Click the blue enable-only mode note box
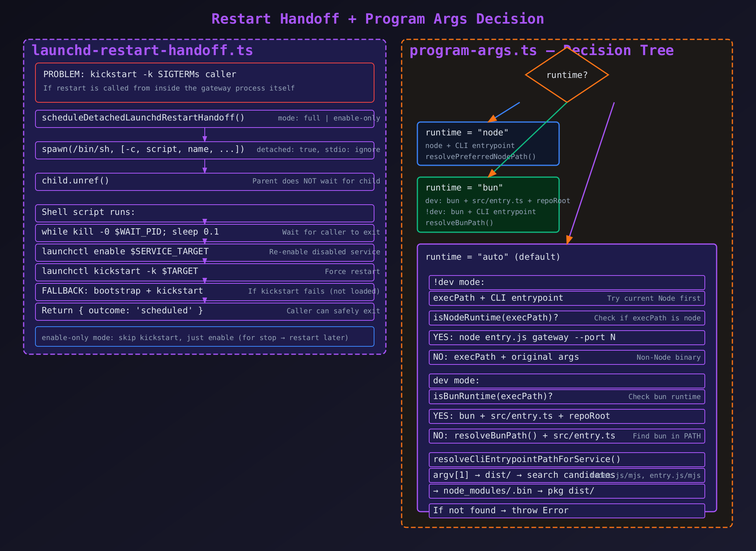Image resolution: width=756 pixels, height=551 pixels. tap(204, 337)
